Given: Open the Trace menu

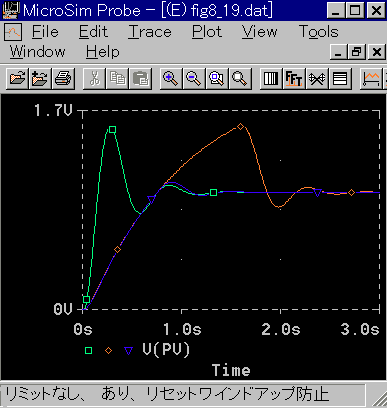Looking at the screenshot, I should [x=150, y=32].
